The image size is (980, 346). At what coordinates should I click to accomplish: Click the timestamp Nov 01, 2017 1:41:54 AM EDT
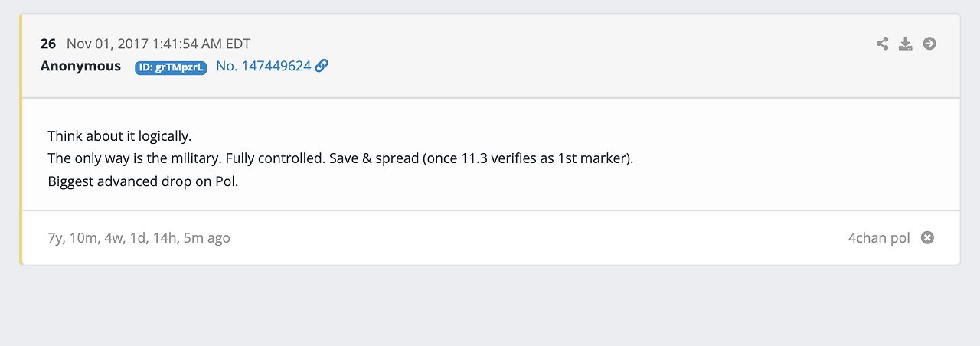(x=158, y=44)
